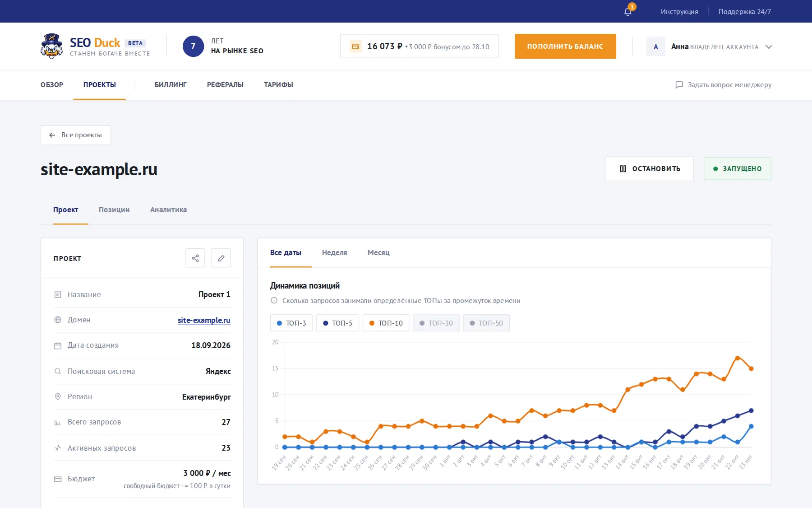Click the Остановить button
The height and width of the screenshot is (508, 812).
pyautogui.click(x=649, y=169)
